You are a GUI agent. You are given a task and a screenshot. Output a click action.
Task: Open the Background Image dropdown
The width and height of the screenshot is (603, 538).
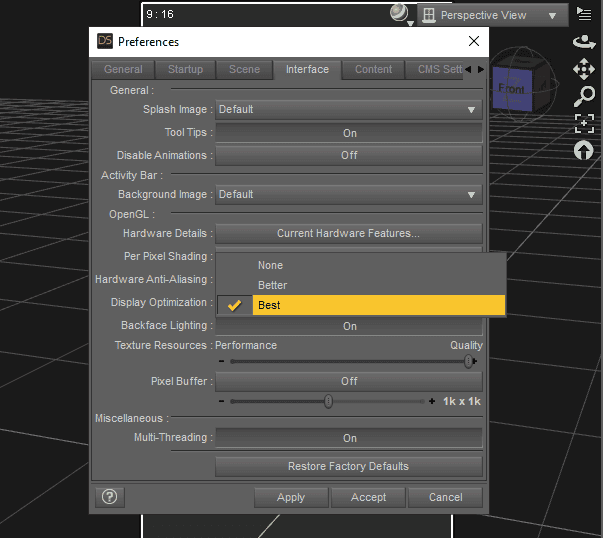(x=349, y=195)
